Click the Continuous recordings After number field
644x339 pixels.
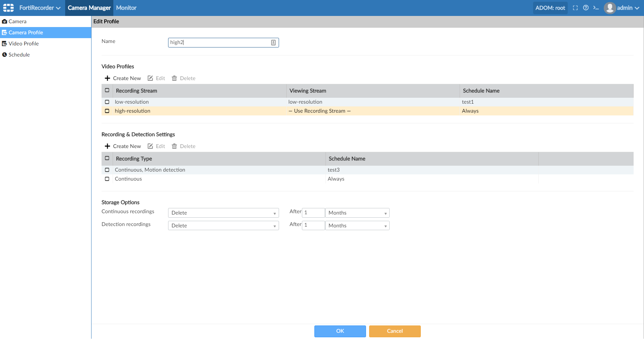313,213
